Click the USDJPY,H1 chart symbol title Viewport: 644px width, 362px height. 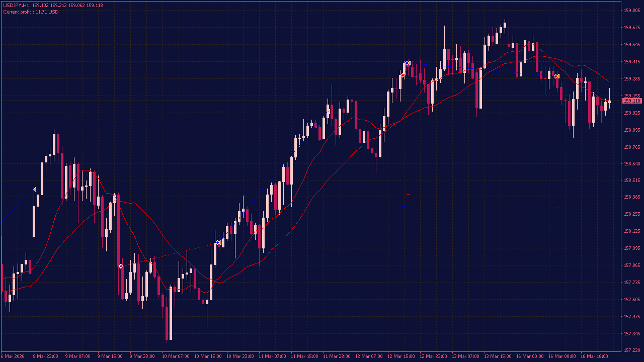click(x=16, y=6)
